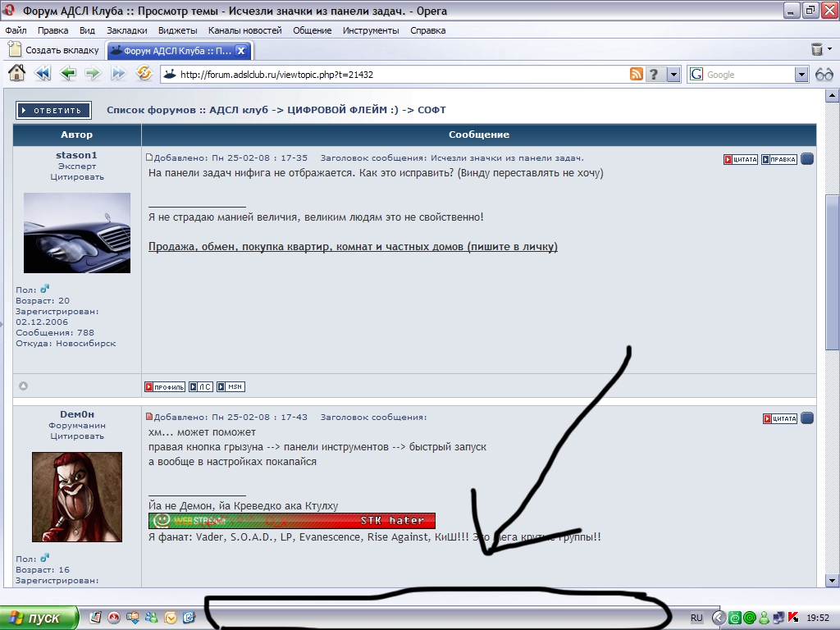Open the apartment sale signature link
Screen dimensions: 840x630
[x=353, y=247]
